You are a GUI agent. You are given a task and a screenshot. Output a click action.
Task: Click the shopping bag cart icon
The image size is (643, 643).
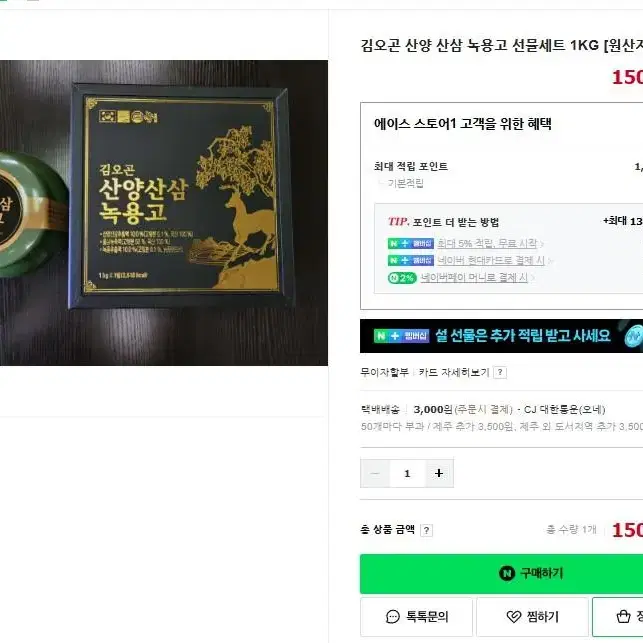623,616
